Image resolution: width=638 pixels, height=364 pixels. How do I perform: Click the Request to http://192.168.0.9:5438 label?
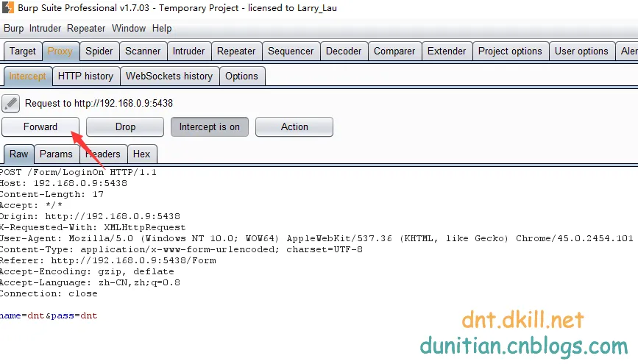[x=99, y=103]
